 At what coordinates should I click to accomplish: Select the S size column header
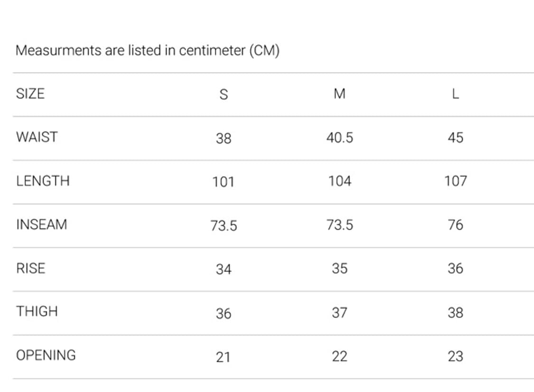click(224, 94)
